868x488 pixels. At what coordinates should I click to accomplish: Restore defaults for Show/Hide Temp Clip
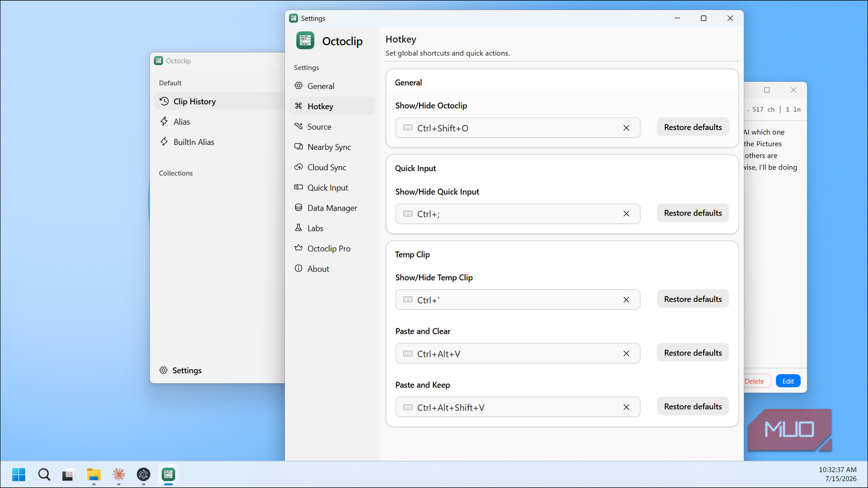(x=693, y=299)
